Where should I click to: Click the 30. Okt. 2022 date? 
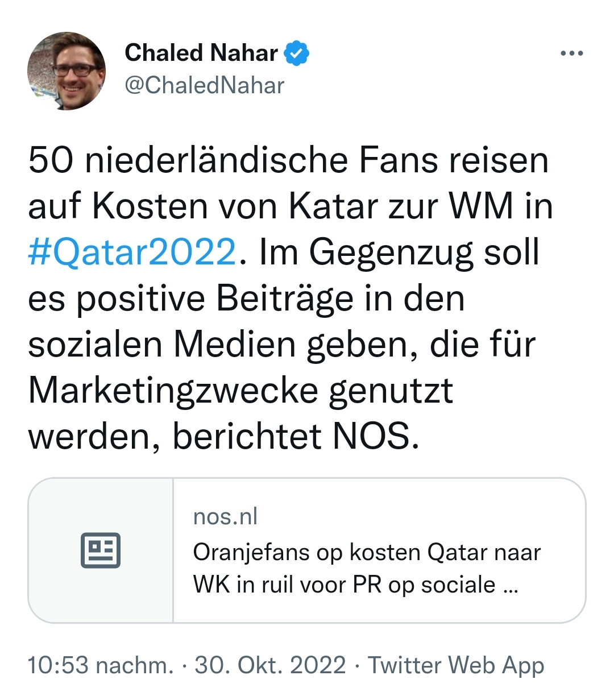[x=270, y=665]
